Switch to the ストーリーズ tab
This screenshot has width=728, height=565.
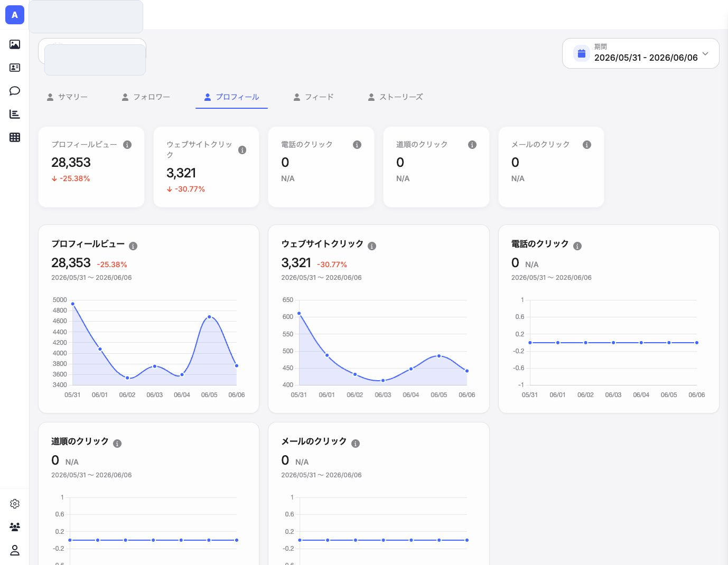395,97
